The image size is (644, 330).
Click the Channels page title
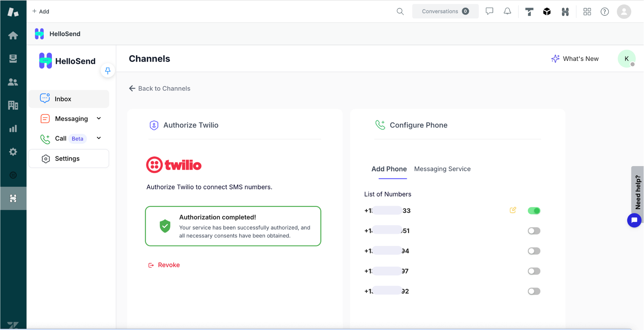point(149,59)
